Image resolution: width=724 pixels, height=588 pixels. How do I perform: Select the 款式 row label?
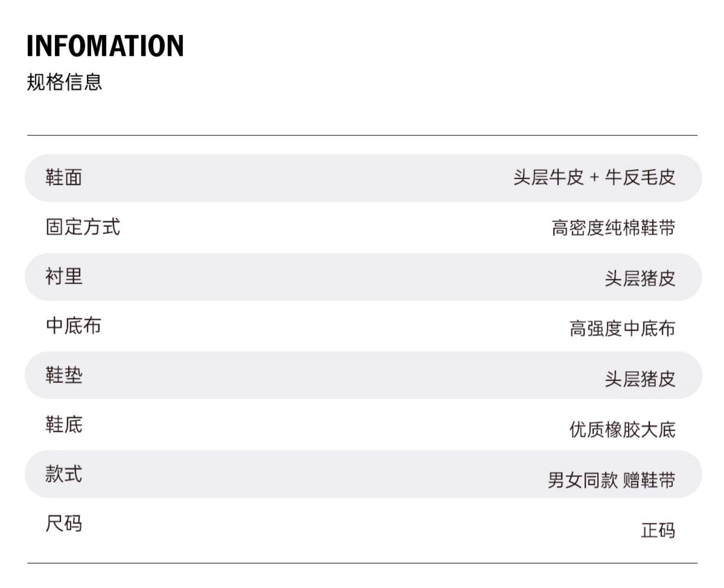click(64, 474)
